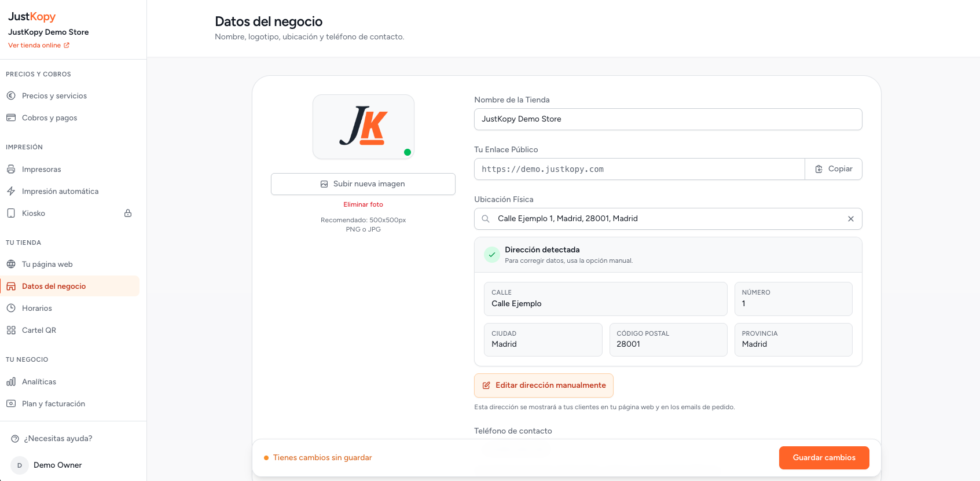Click the Teléfono de contacto label

point(513,431)
